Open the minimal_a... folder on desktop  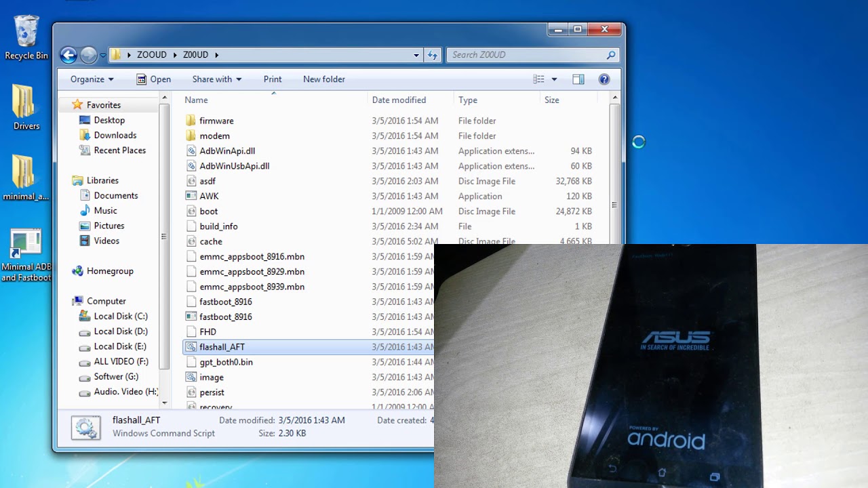pos(26,178)
